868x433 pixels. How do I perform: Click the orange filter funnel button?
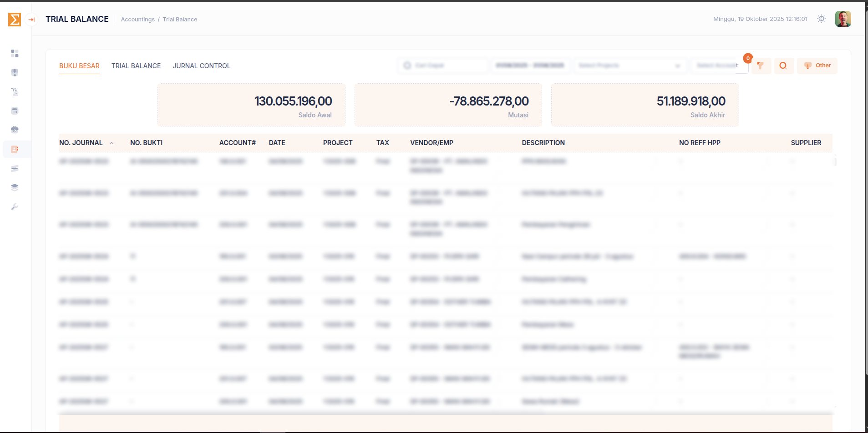pyautogui.click(x=761, y=65)
